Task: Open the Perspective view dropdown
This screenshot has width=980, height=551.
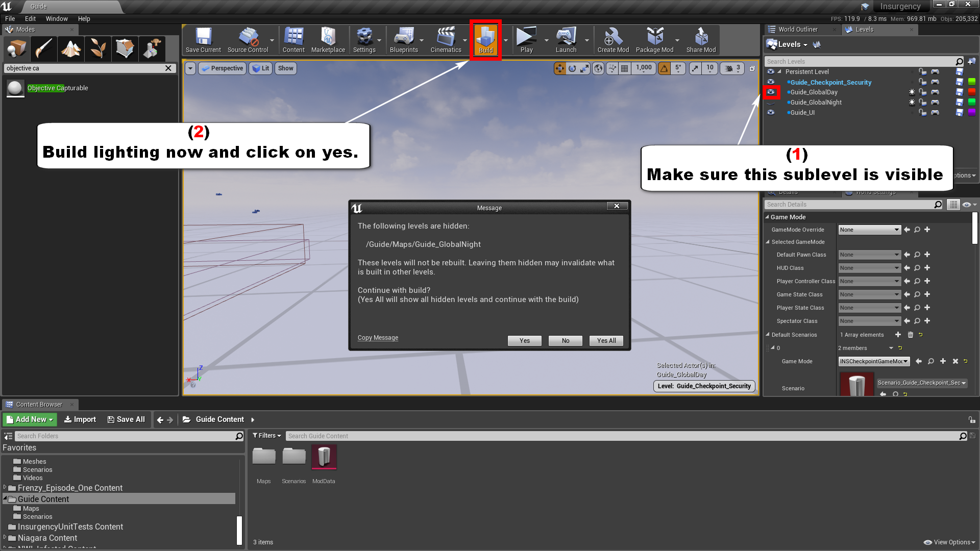Action: click(x=222, y=68)
